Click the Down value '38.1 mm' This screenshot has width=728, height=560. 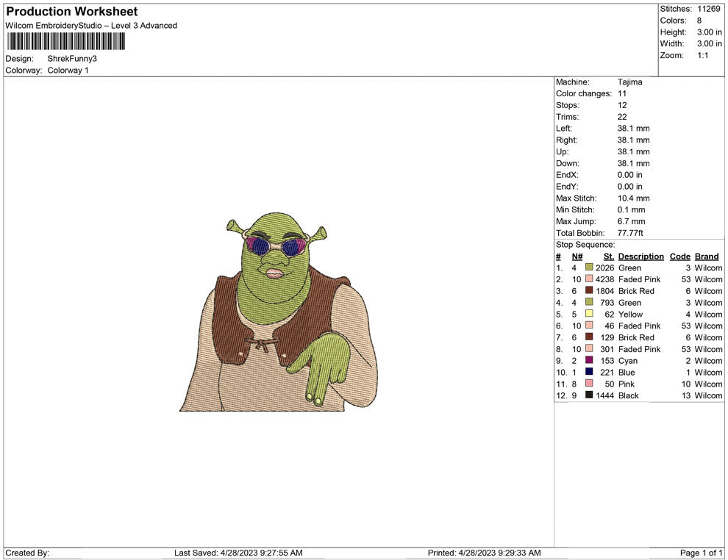point(633,163)
